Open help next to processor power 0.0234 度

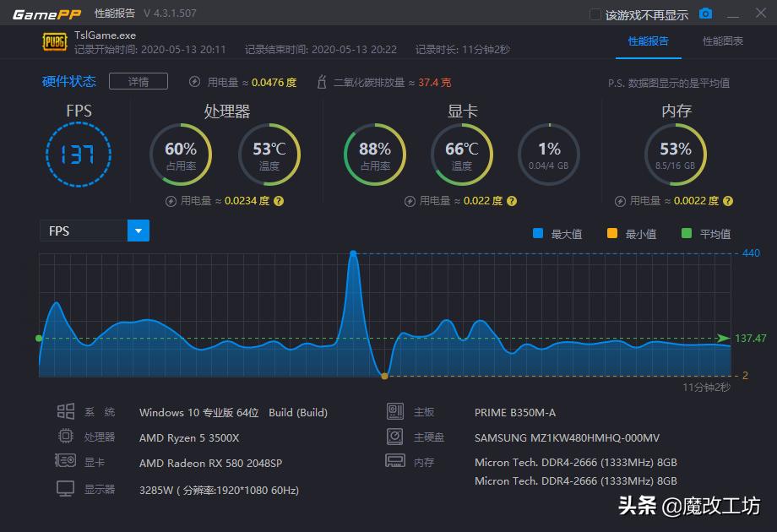tap(279, 201)
